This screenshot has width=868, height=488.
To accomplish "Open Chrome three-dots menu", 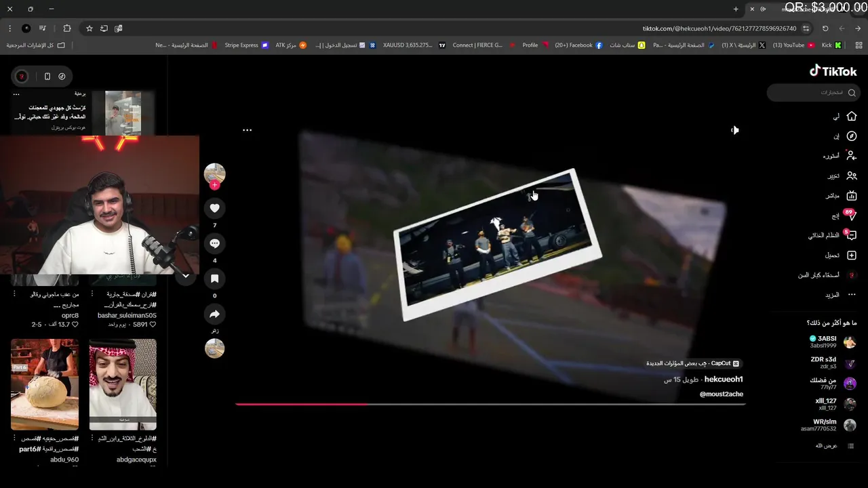I will pyautogui.click(x=9, y=28).
